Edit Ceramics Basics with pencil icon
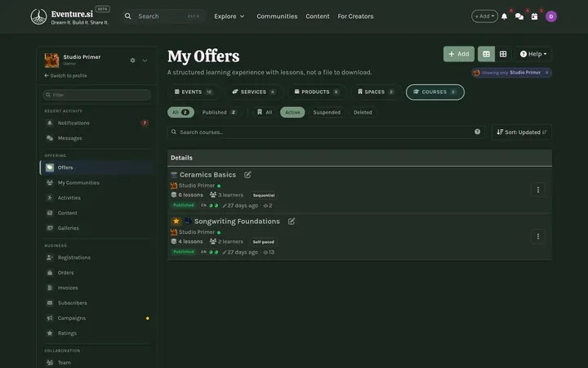Screen dimensions: 588x368 pyautogui.click(x=247, y=175)
